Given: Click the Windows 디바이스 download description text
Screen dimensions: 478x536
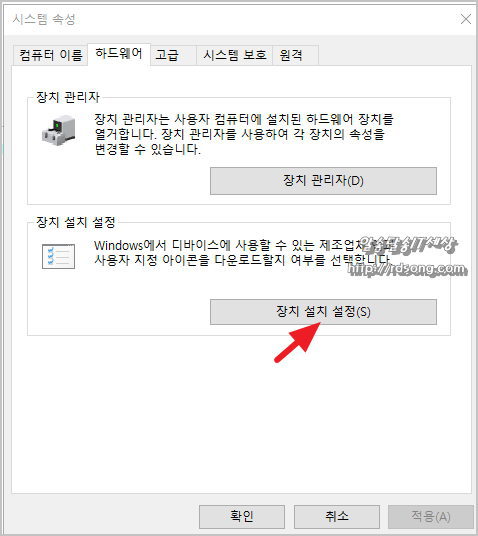Looking at the screenshot, I should coord(242,252).
